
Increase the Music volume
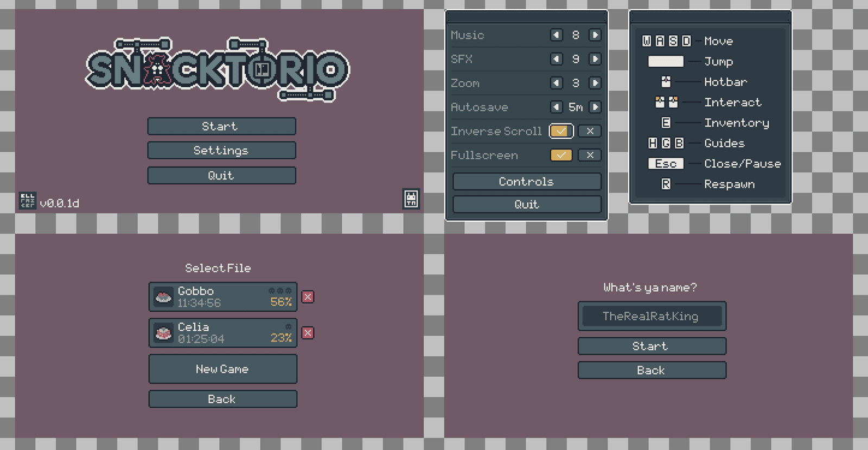coord(595,35)
